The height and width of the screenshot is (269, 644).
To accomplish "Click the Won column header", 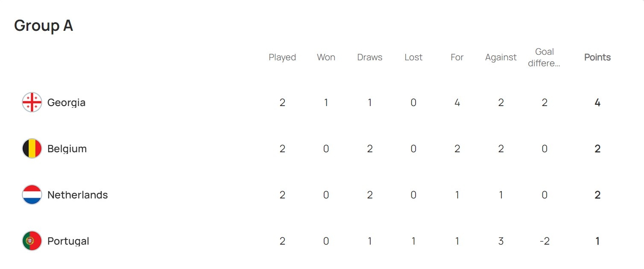I will (x=326, y=57).
